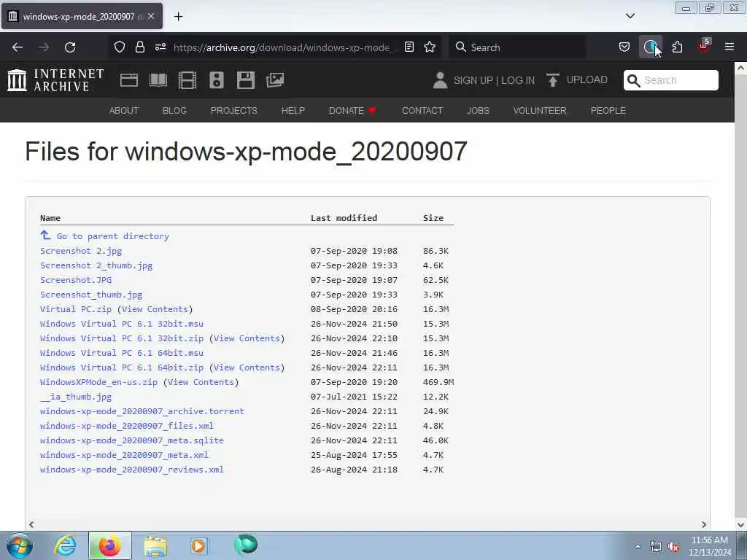Click the Forward arrow in toolbar
The height and width of the screenshot is (560, 747).
(44, 47)
